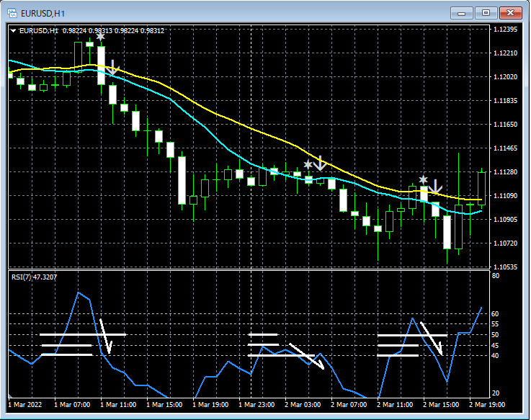This screenshot has width=531, height=420.
Task: Click the RSI scale value 40
Action: pyautogui.click(x=495, y=356)
